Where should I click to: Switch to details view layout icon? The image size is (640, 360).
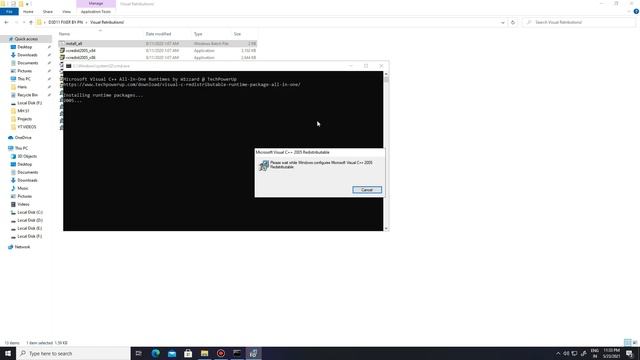[627, 342]
